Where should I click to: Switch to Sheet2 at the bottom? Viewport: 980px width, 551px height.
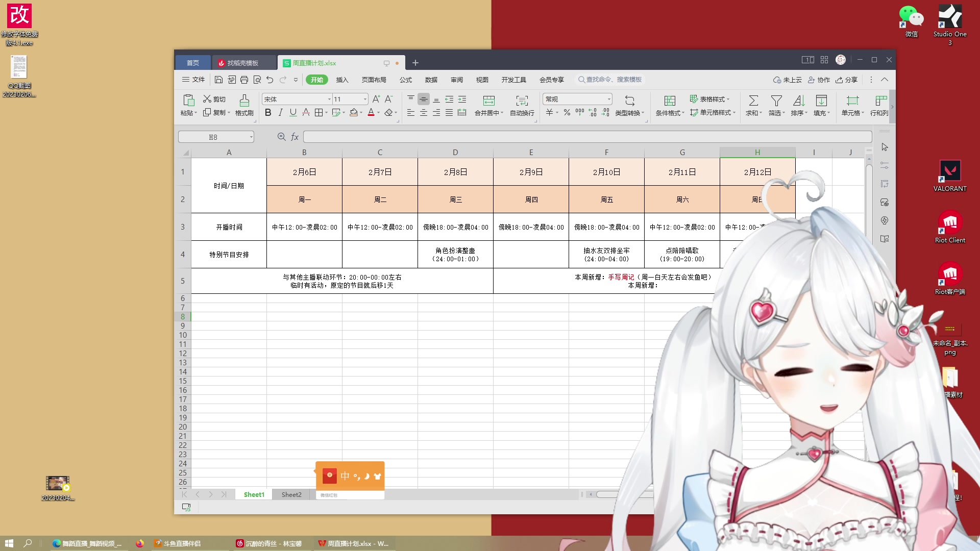click(x=291, y=494)
